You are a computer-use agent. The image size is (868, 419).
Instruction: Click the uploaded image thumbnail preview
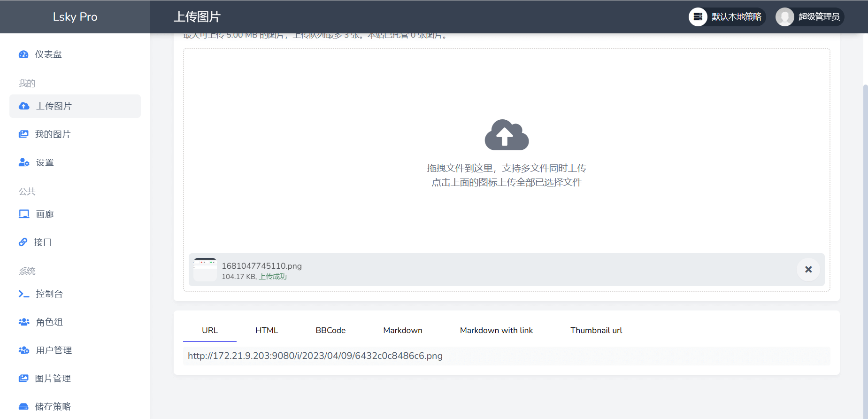coord(205,270)
